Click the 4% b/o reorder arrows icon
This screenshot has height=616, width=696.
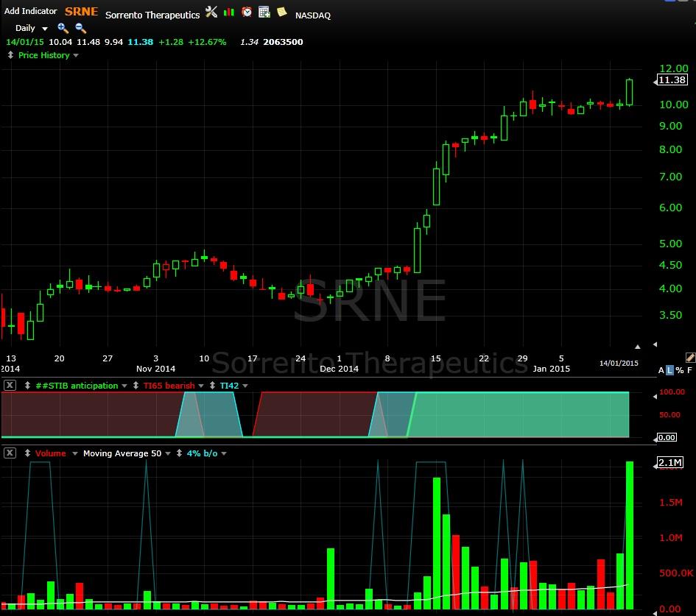point(179,453)
